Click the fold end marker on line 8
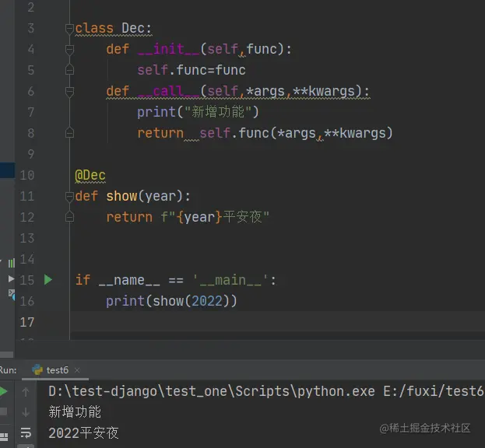Image resolution: width=485 pixels, height=448 pixels. coord(69,133)
